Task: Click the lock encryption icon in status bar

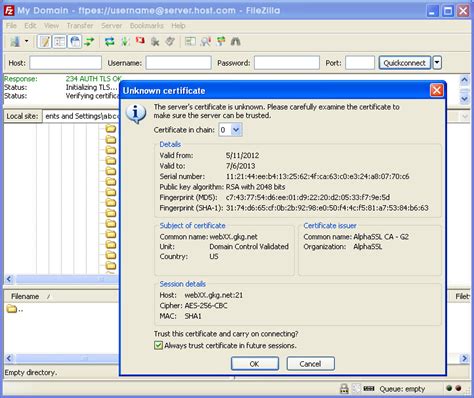Action: [344, 389]
